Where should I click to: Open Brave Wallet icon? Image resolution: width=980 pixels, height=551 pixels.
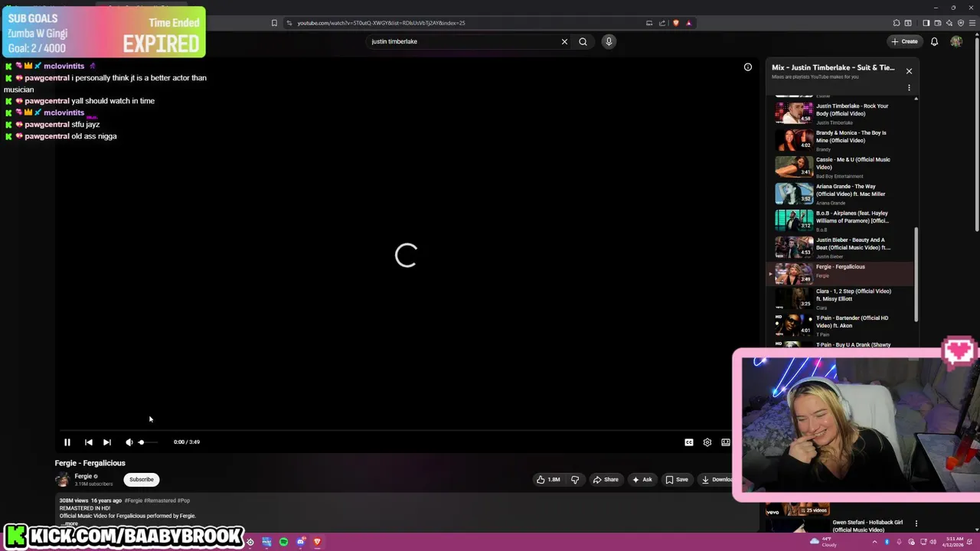[937, 23]
